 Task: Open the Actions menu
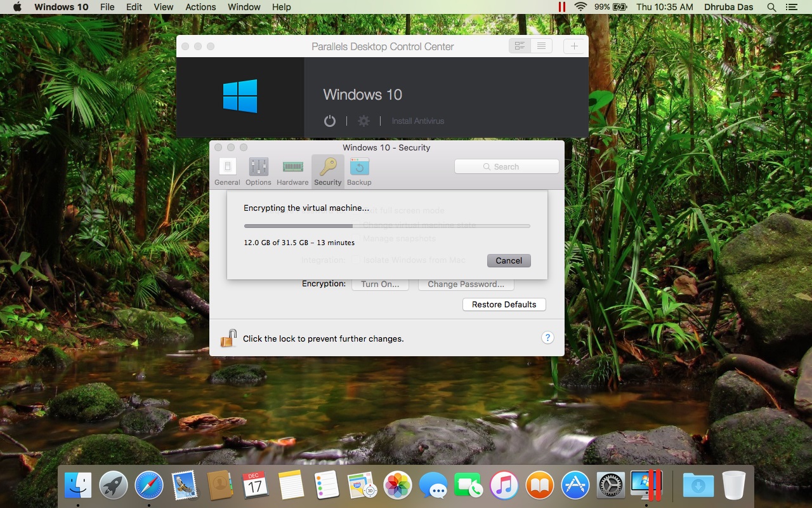(x=200, y=7)
